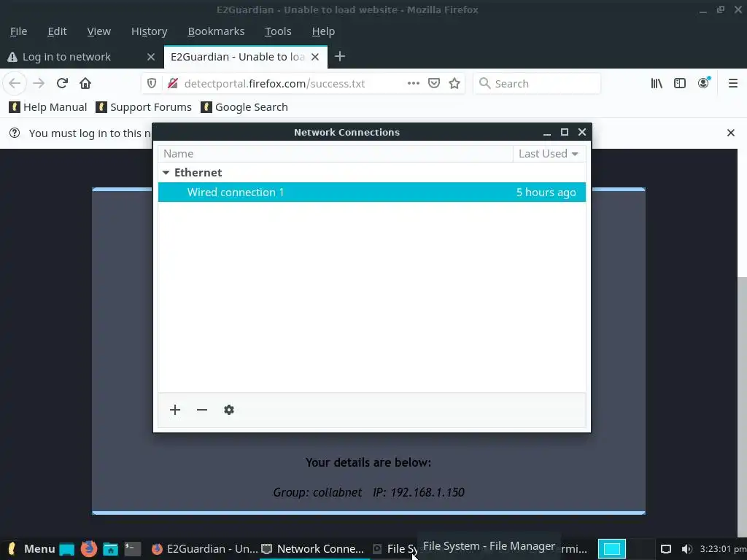Viewport: 747px width, 560px height.
Task: Minimize the Network Connections window
Action: pyautogui.click(x=547, y=133)
